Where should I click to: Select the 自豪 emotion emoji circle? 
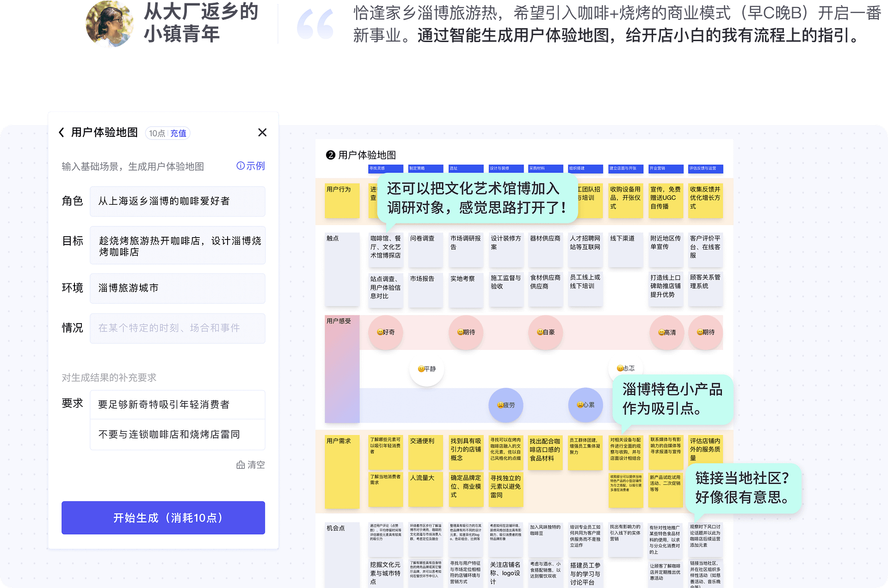click(x=545, y=332)
